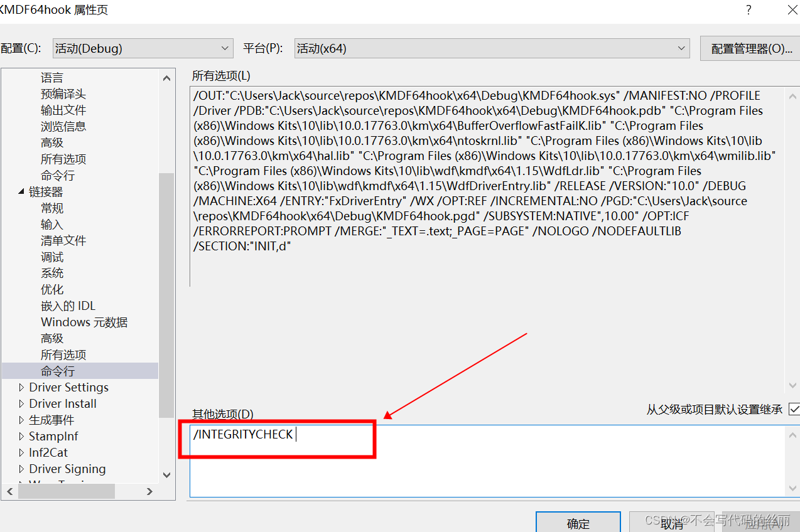
Task: Select 所有选项 above the 链接器 node
Action: click(x=63, y=159)
